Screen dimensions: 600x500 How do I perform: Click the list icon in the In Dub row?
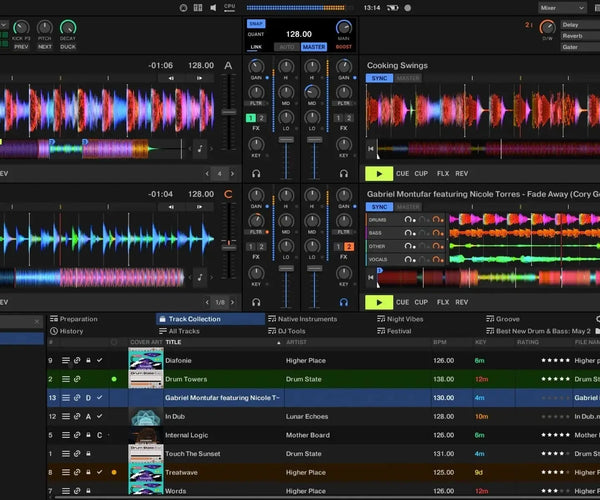(x=66, y=416)
